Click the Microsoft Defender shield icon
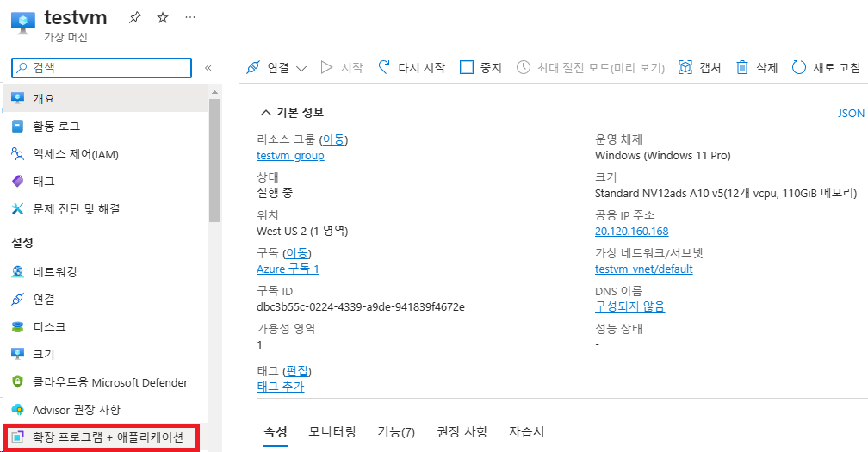The height and width of the screenshot is (452, 868). 18,381
